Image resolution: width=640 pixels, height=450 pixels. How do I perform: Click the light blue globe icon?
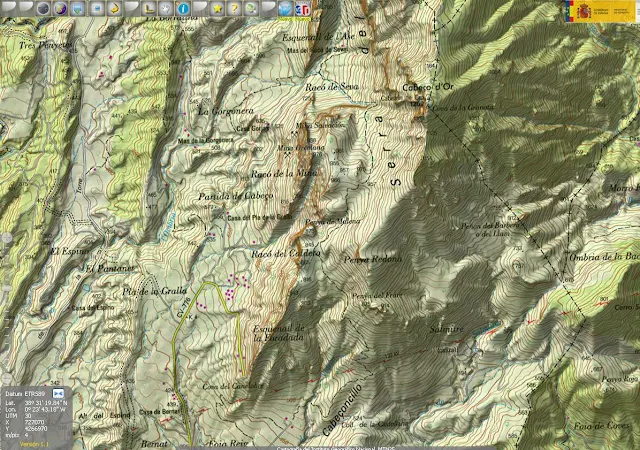[285, 8]
